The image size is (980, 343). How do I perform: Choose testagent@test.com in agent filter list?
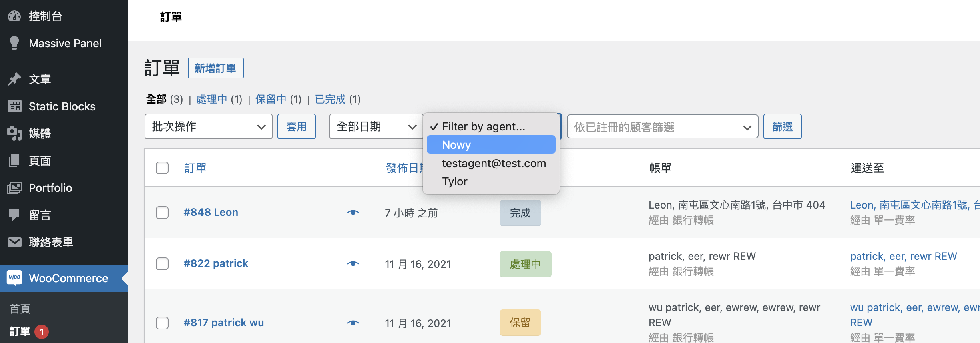pos(491,163)
